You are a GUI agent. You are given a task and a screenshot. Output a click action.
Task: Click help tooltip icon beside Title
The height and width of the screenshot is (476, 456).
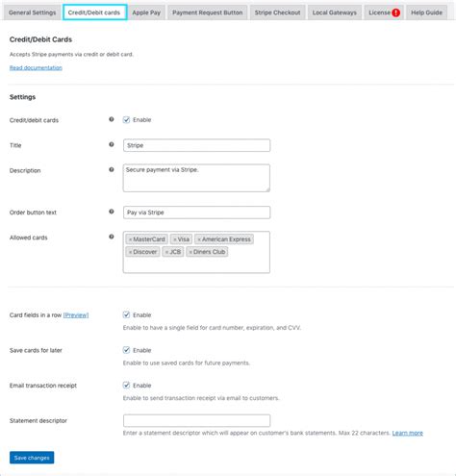(x=112, y=144)
